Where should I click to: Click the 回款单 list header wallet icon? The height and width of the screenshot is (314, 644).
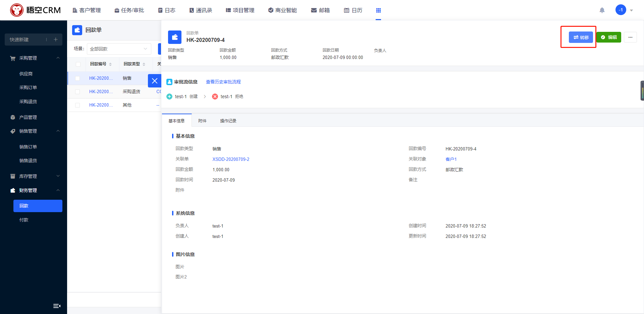(77, 30)
